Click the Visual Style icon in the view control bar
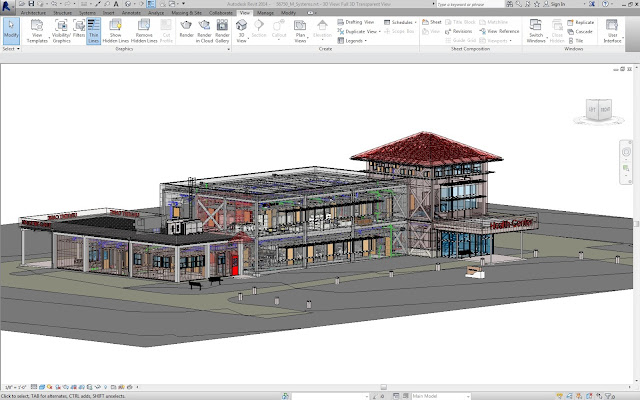 [42, 387]
